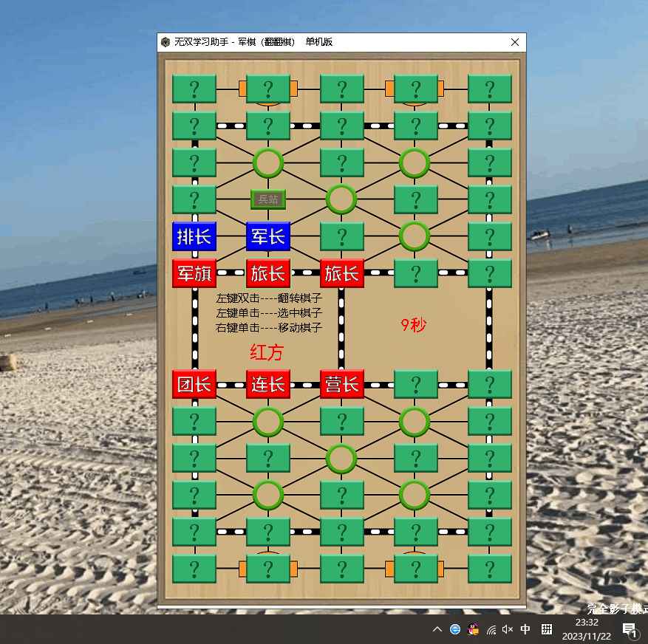
Task: Click the red 军旗 flag piece
Action: point(194,273)
